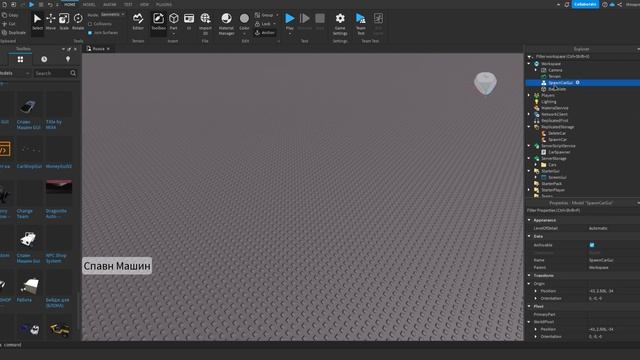Expand the Camera node in Explorer
This screenshot has height=360, width=640.
tap(536, 70)
